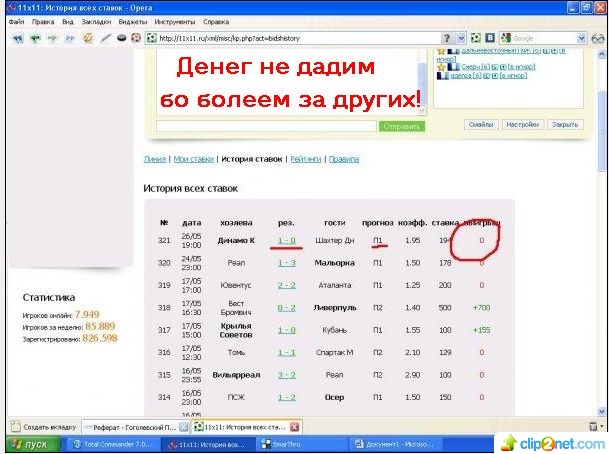
Task: Click the forward arrow toolbar icon
Action: (52, 38)
